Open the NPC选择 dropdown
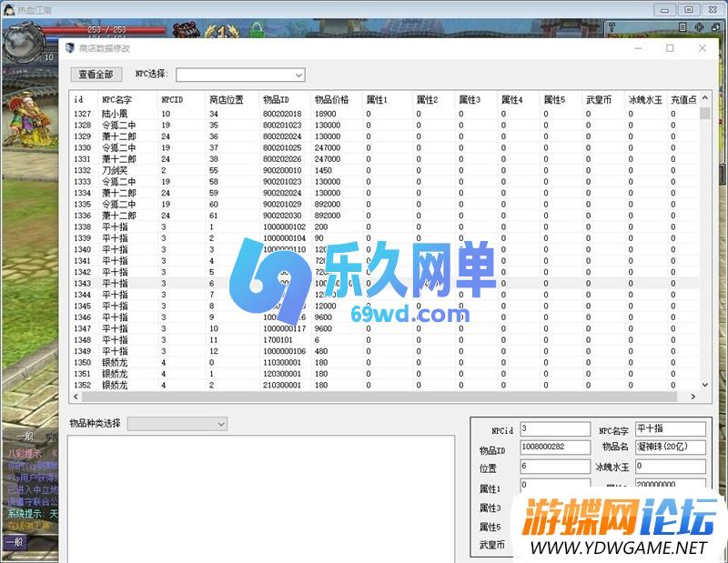Screen dimensions: 728x563 [240, 75]
